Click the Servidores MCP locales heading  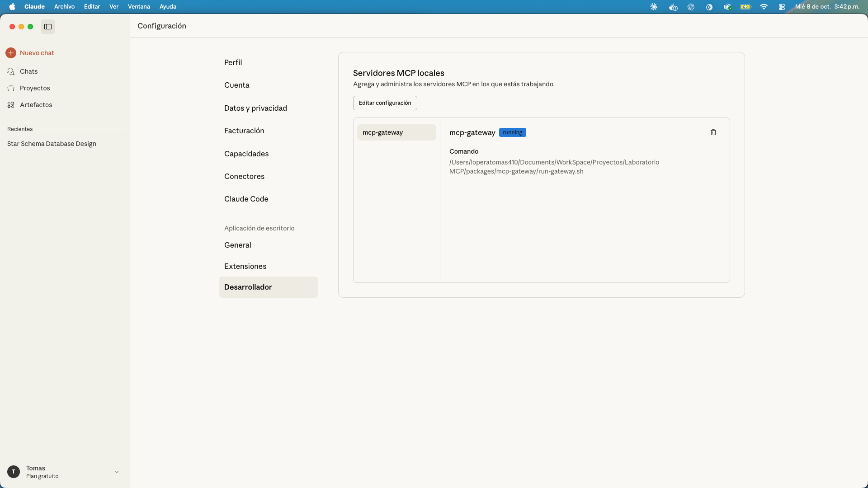click(x=399, y=73)
